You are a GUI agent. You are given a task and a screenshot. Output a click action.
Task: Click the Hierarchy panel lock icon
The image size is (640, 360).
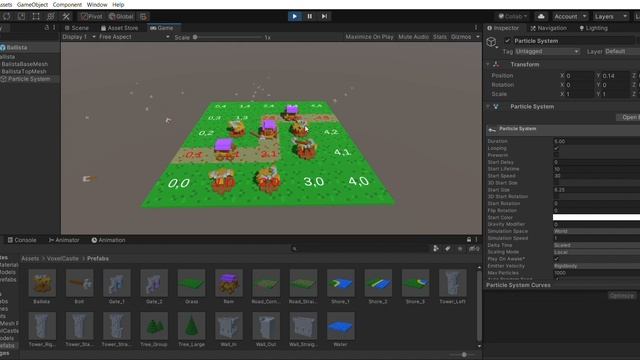pos(47,28)
